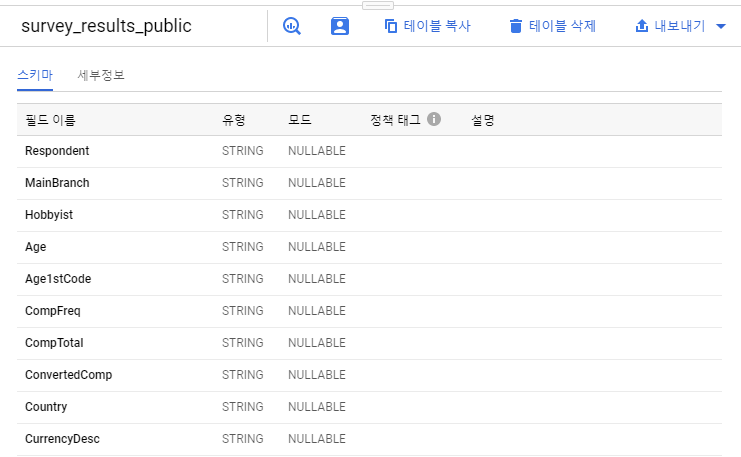Click the 모드 column header
741x457 pixels.
coord(300,120)
